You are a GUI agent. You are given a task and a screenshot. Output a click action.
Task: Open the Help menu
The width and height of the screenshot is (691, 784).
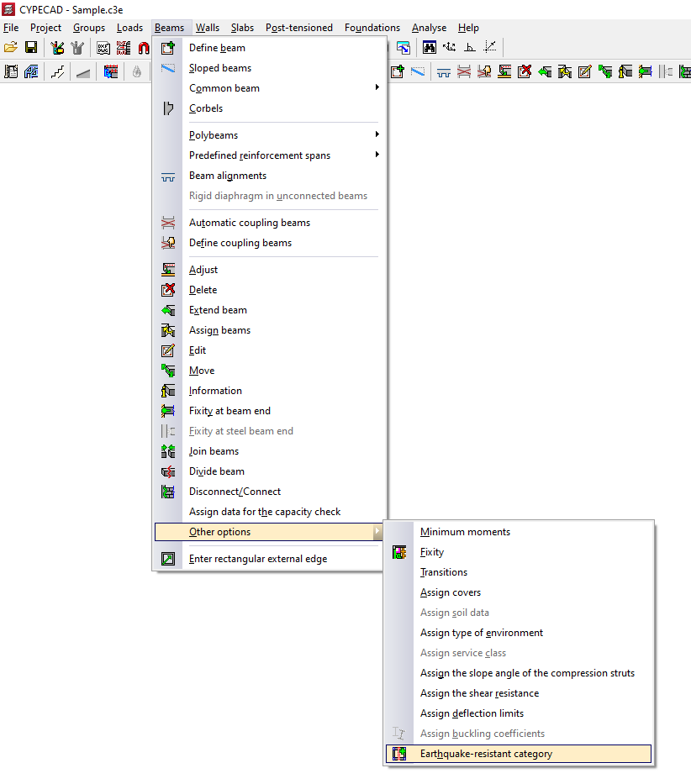click(468, 28)
